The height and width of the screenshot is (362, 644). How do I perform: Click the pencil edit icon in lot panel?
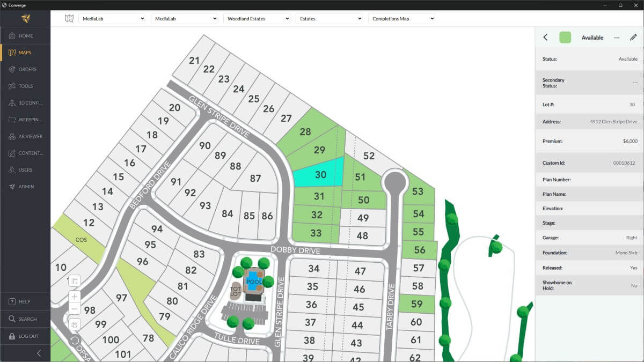[633, 38]
